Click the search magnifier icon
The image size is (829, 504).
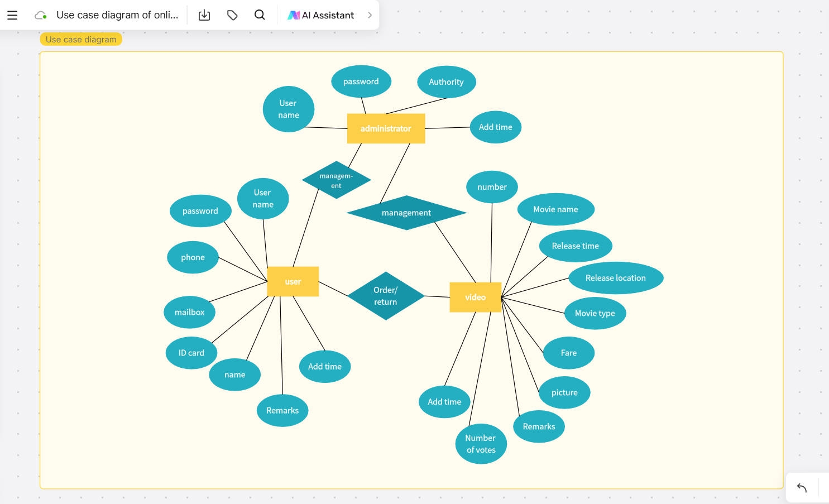260,15
